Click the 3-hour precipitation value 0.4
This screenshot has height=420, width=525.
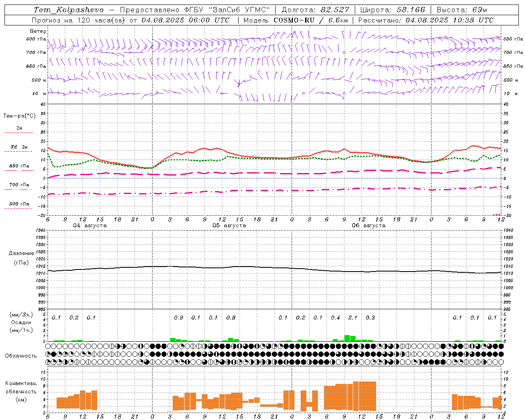coord(336,317)
